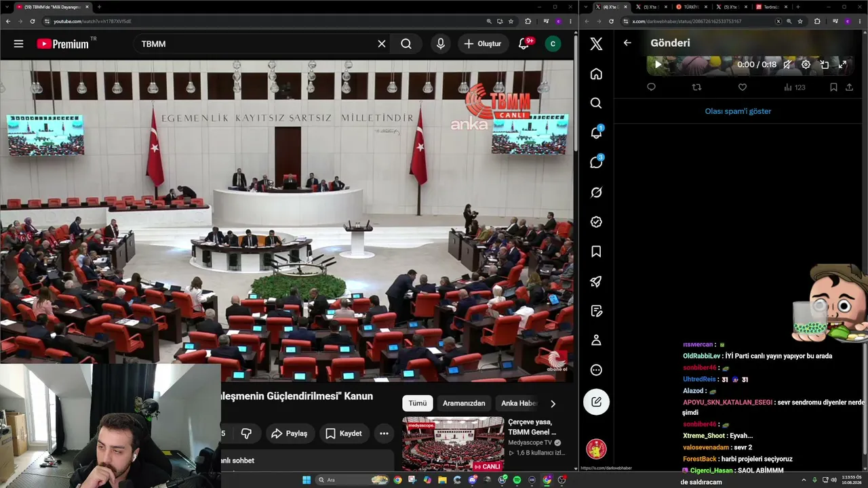
Task: Switch to the TÜRKİYE tab
Action: point(692,7)
